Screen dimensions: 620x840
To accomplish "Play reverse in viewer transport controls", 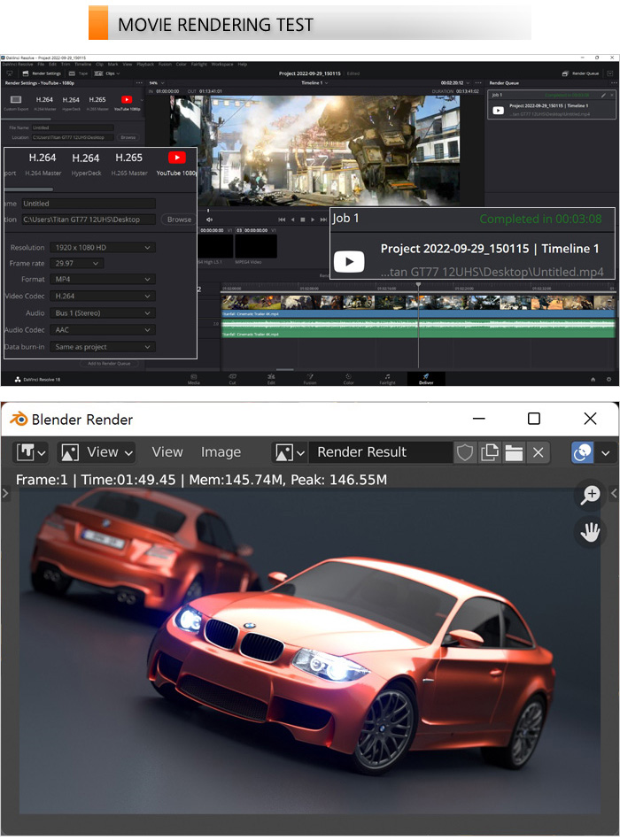I will (x=292, y=220).
